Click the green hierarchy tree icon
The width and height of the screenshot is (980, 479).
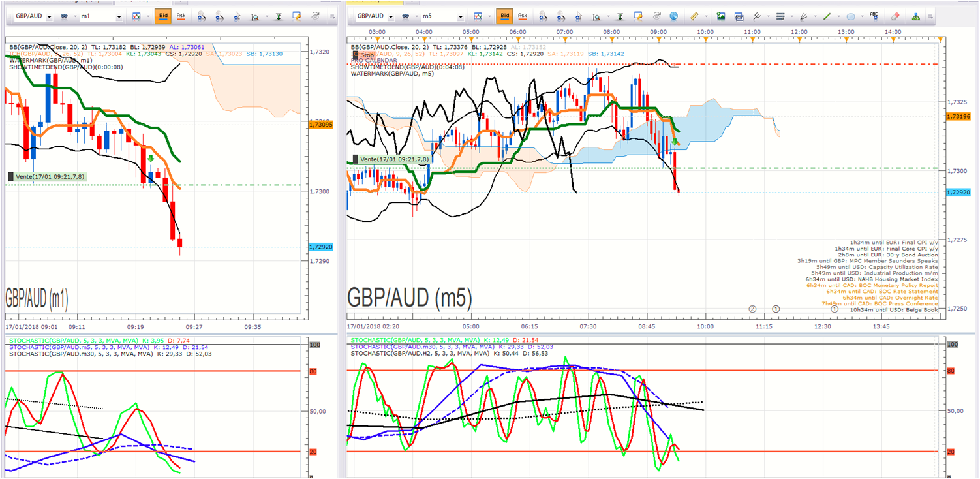click(x=916, y=16)
